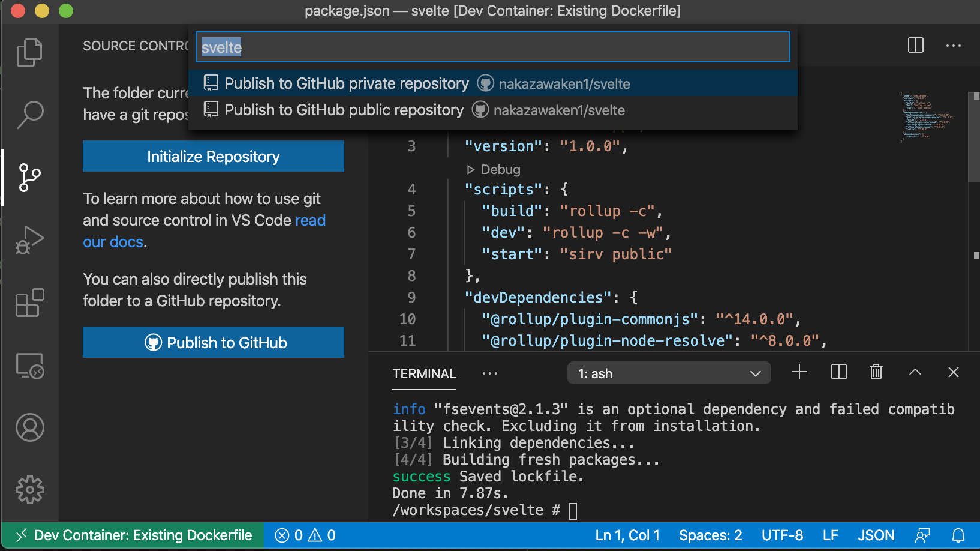The image size is (980, 551).
Task: Click the editor vertical scrollbar
Action: tap(974, 138)
